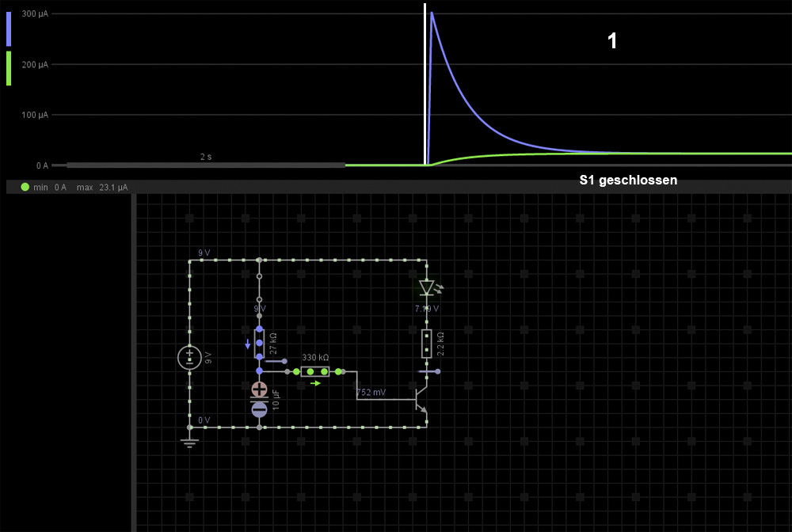Select the LED component in the circuit
This screenshot has width=792, height=532.
coord(427,287)
